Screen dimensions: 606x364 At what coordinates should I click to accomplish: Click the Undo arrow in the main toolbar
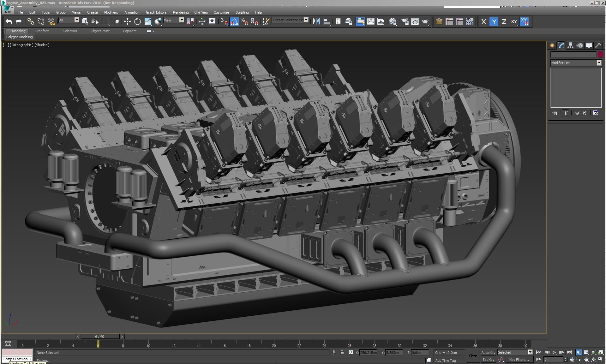coord(9,21)
